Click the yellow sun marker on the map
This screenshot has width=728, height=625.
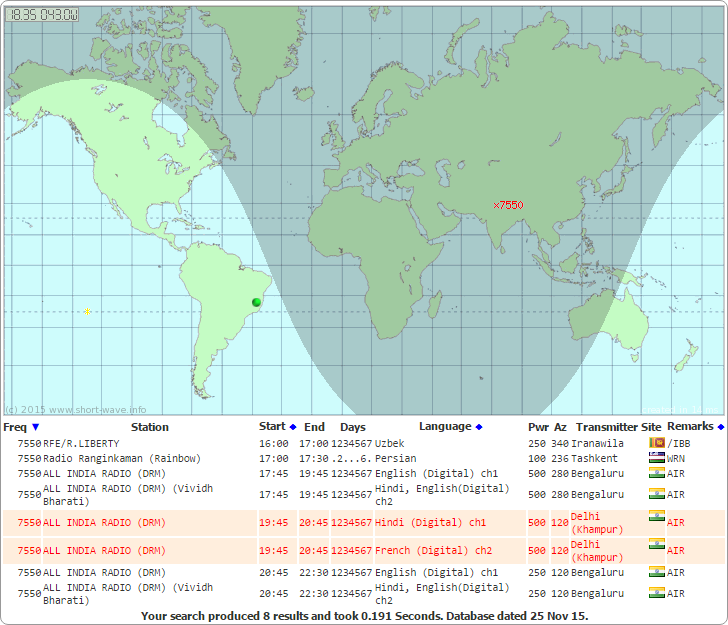(87, 311)
